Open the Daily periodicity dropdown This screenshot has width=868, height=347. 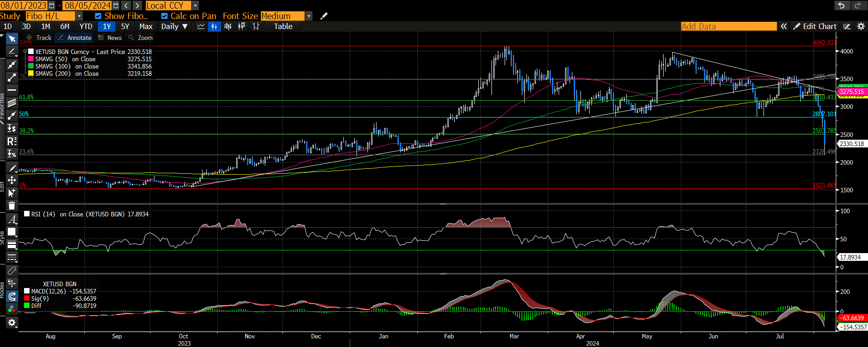[174, 26]
